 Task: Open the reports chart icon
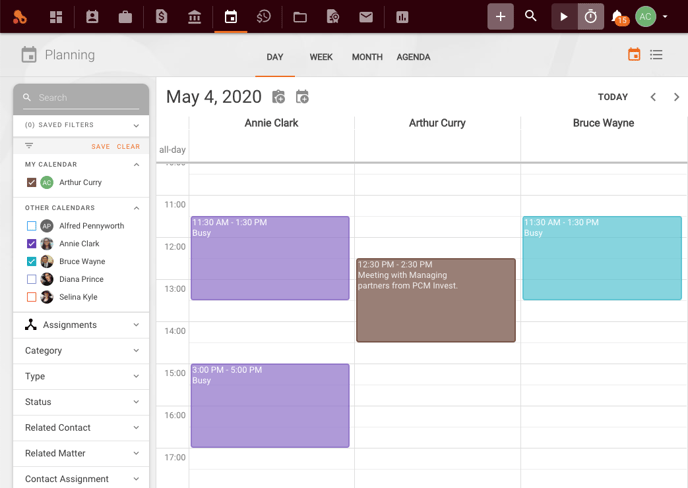click(402, 17)
